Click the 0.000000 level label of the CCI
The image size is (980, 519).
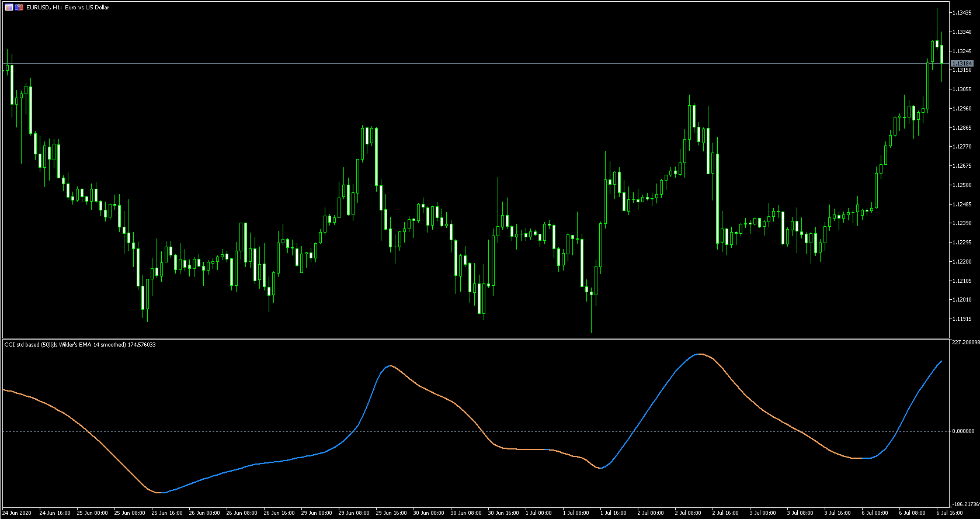(x=963, y=431)
